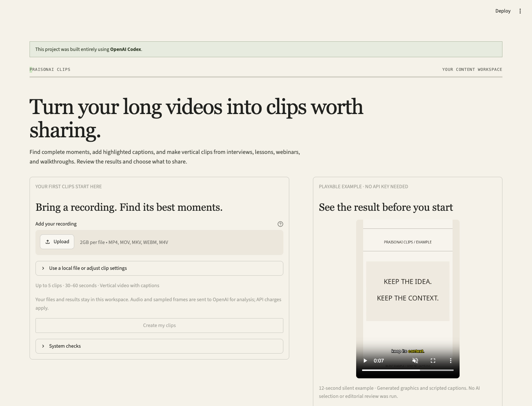Click the "Add your recording" label

(56, 224)
